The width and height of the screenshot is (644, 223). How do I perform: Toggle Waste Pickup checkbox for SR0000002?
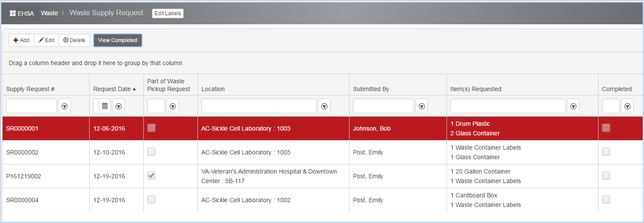click(x=152, y=152)
